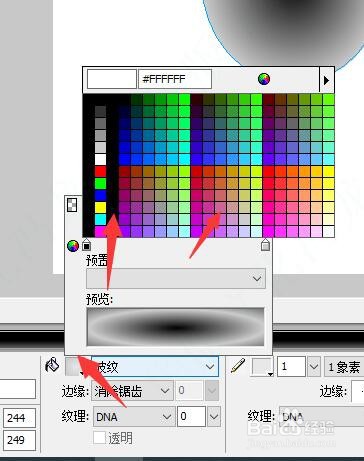Open the stroke color swatch box
Image resolution: width=364 pixels, height=461 pixels.
point(262,367)
